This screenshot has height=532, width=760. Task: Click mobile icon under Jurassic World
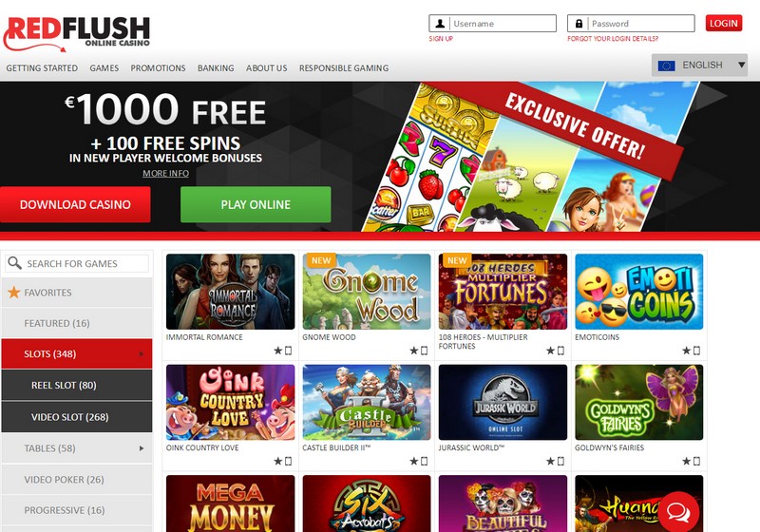coord(560,462)
